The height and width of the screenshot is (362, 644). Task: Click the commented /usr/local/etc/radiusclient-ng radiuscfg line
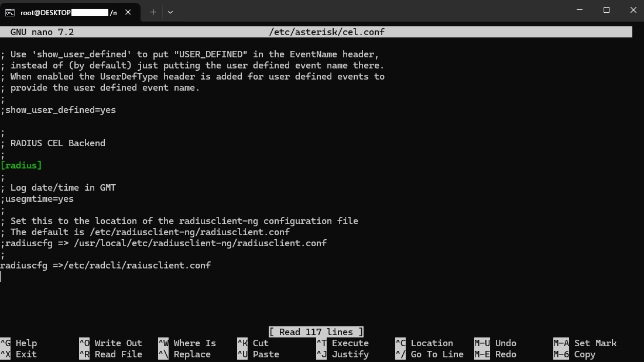pos(163,243)
